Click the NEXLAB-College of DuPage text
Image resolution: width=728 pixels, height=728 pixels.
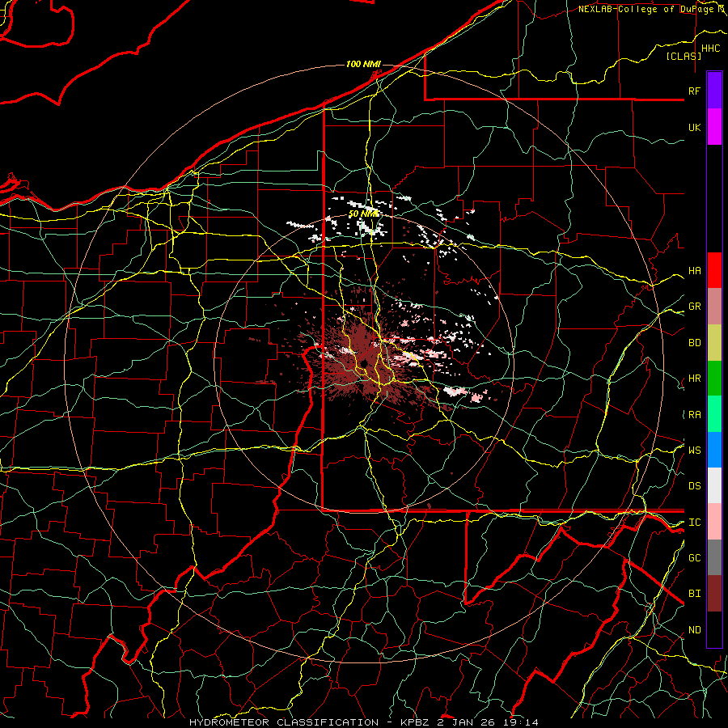point(645,9)
